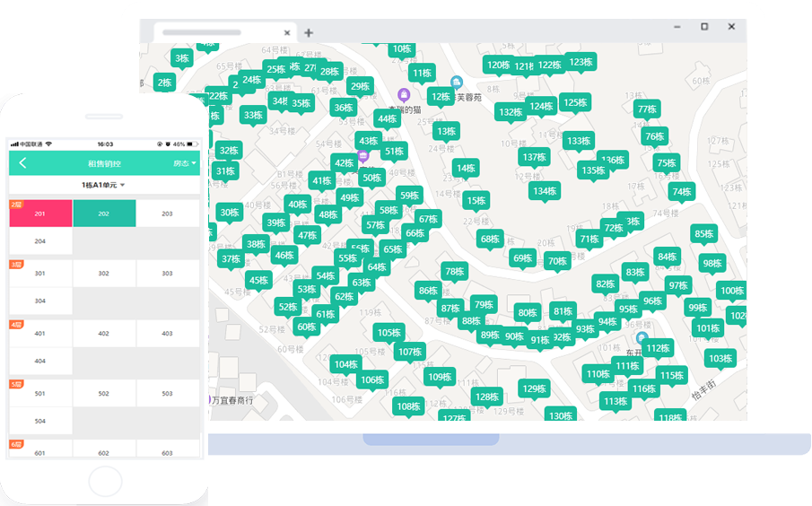Click the purple shop marker on map
This screenshot has height=506, width=812.
[404, 94]
